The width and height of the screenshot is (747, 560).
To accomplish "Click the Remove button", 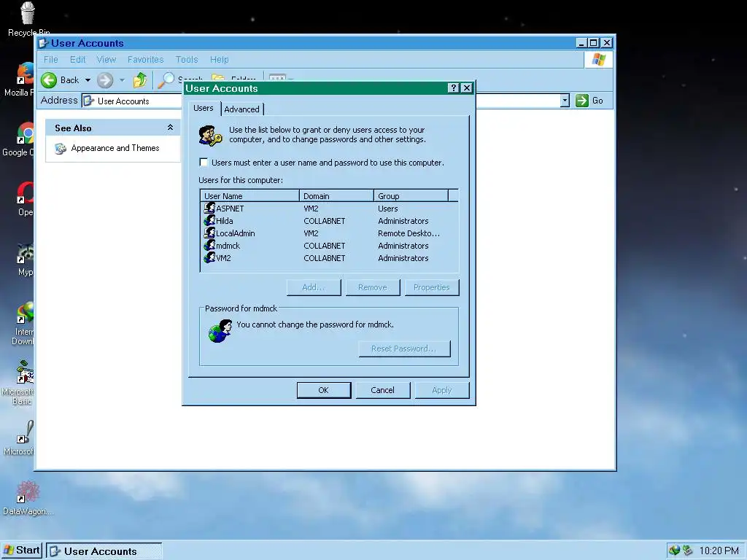I will pyautogui.click(x=373, y=287).
